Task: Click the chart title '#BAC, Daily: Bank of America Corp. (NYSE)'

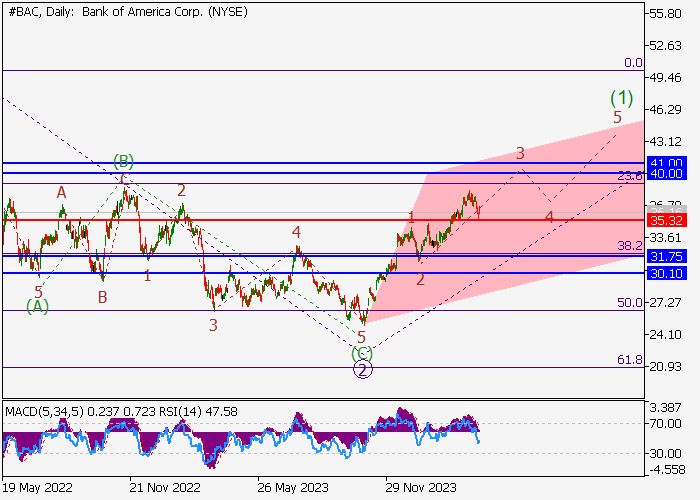Action: click(x=128, y=12)
